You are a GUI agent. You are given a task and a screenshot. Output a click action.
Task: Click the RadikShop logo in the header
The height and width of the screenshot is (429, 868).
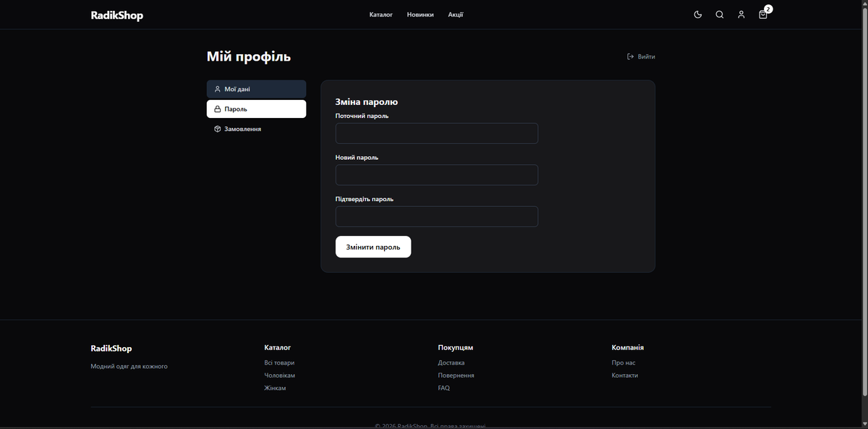(x=117, y=15)
